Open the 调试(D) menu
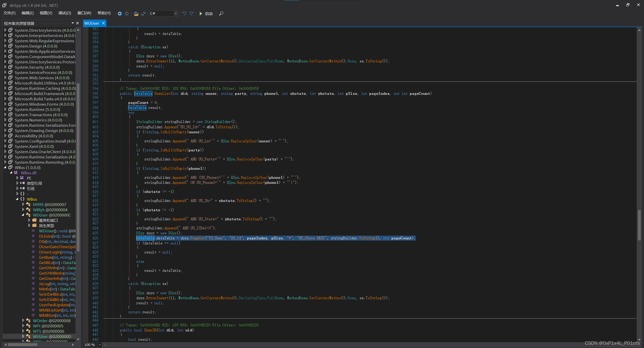Image resolution: width=644 pixels, height=348 pixels. click(65, 13)
